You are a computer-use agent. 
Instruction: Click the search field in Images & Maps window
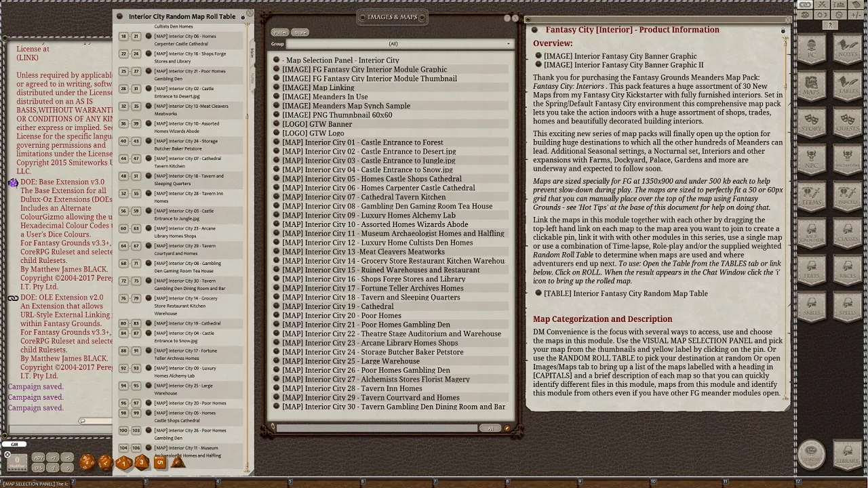click(377, 428)
